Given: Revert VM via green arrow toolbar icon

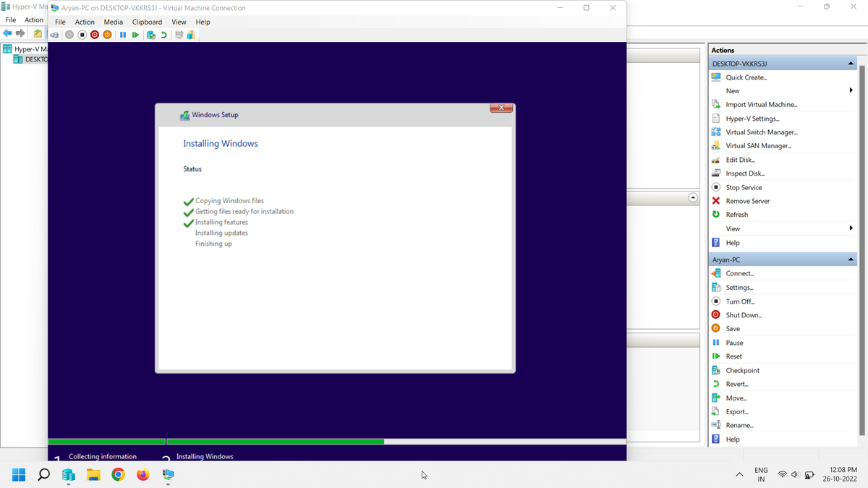Looking at the screenshot, I should pos(163,35).
